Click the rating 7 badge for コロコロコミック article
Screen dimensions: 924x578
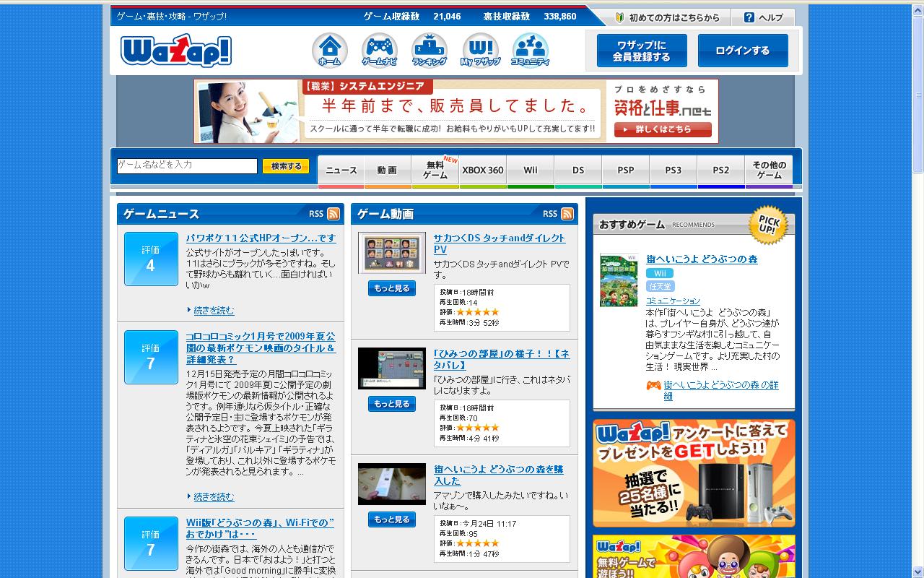151,357
